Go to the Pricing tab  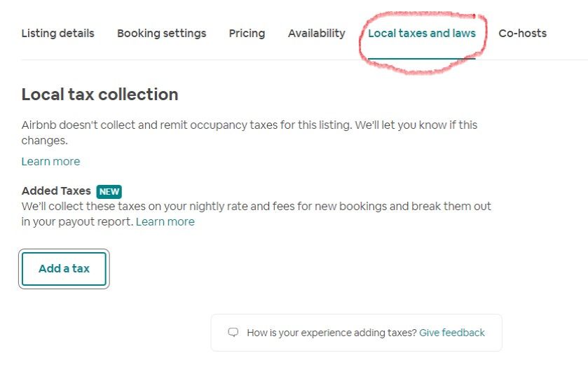pyautogui.click(x=247, y=33)
